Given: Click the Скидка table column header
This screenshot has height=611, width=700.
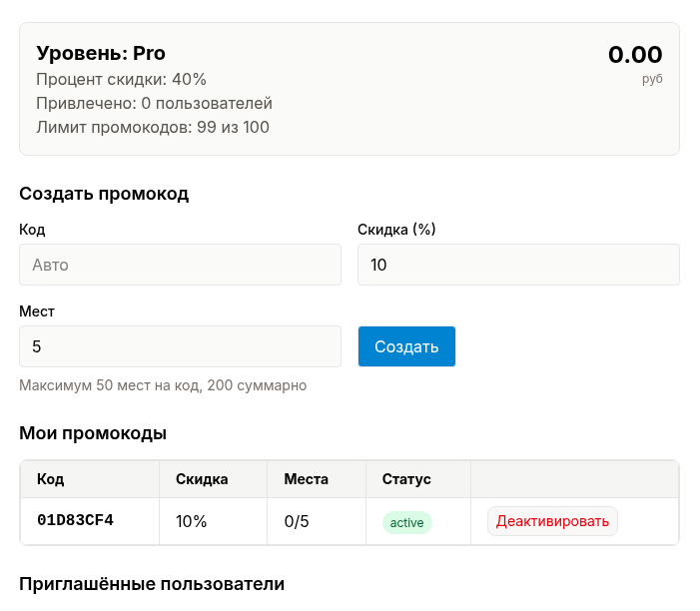Looking at the screenshot, I should point(202,479).
